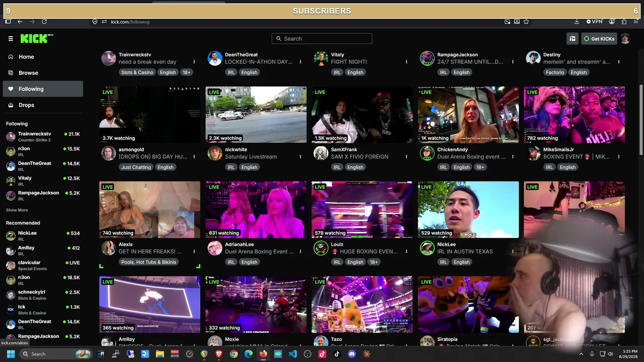Click asmongold's channel avatar
The height and width of the screenshot is (362, 644).
click(109, 153)
